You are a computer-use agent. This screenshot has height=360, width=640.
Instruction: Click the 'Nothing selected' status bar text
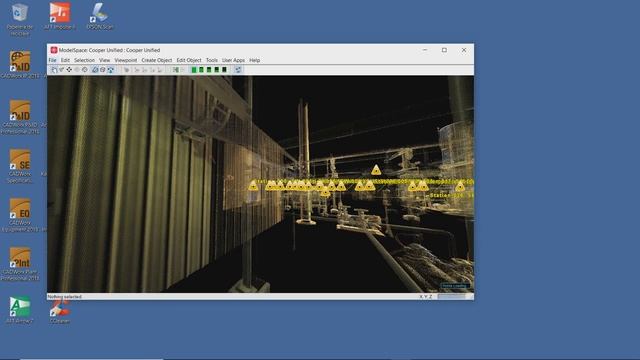pos(64,297)
